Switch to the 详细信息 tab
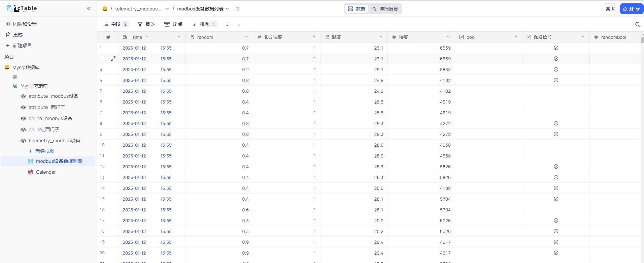 tap(385, 9)
